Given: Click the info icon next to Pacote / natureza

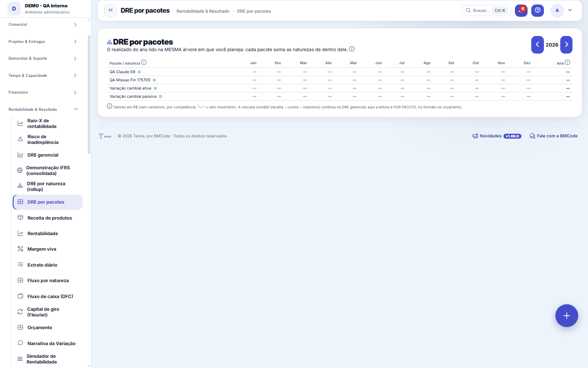Looking at the screenshot, I should click(x=144, y=63).
